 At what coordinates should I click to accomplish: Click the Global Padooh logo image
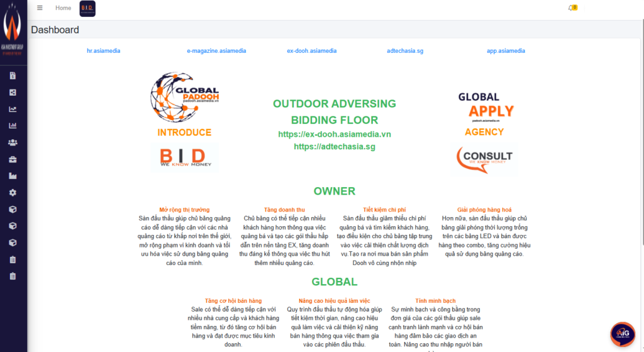(184, 98)
